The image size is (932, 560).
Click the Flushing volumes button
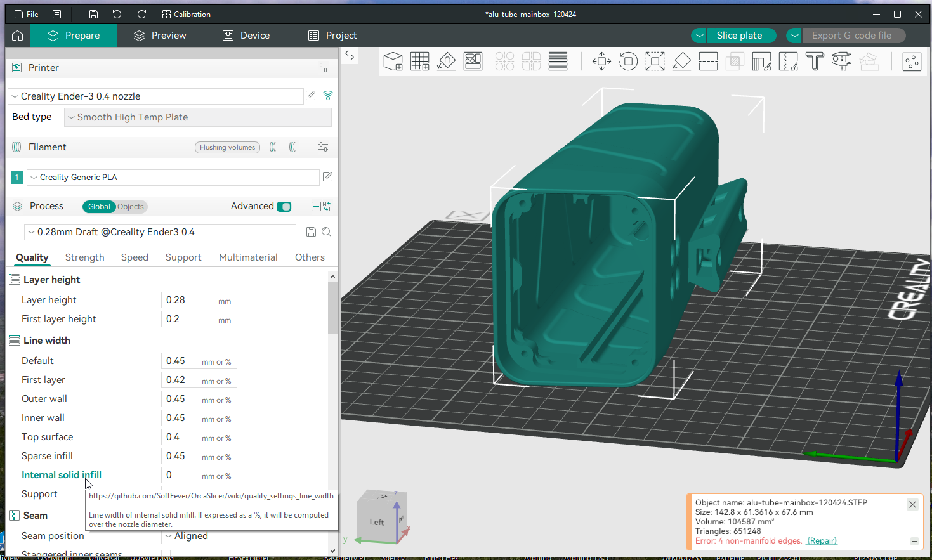click(227, 147)
